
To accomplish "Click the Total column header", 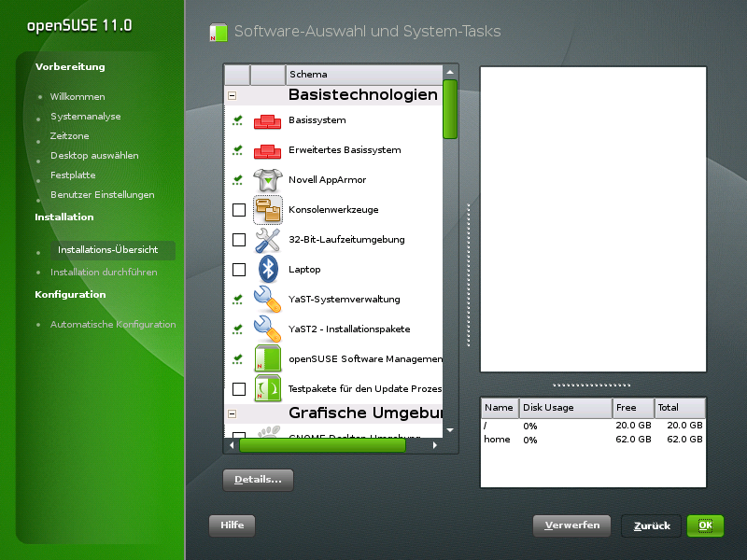I will pos(680,408).
